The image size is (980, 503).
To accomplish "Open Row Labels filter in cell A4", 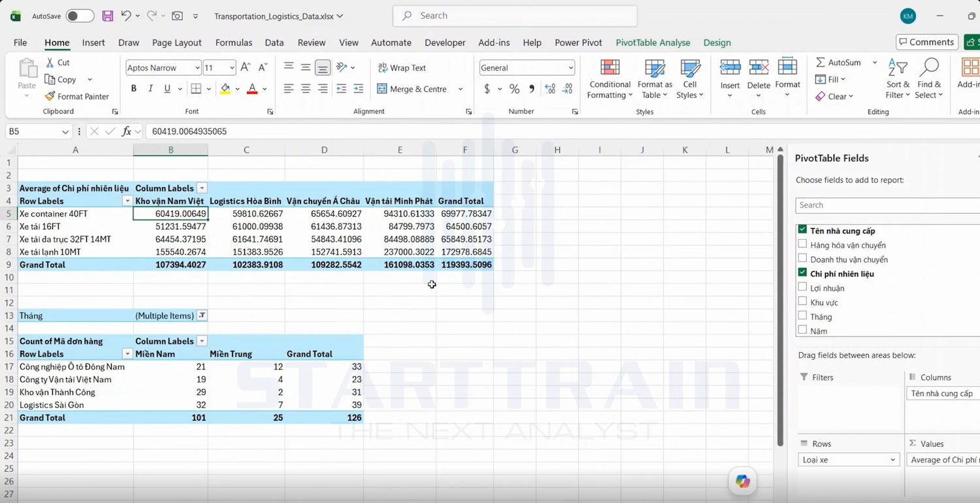I will (x=127, y=201).
